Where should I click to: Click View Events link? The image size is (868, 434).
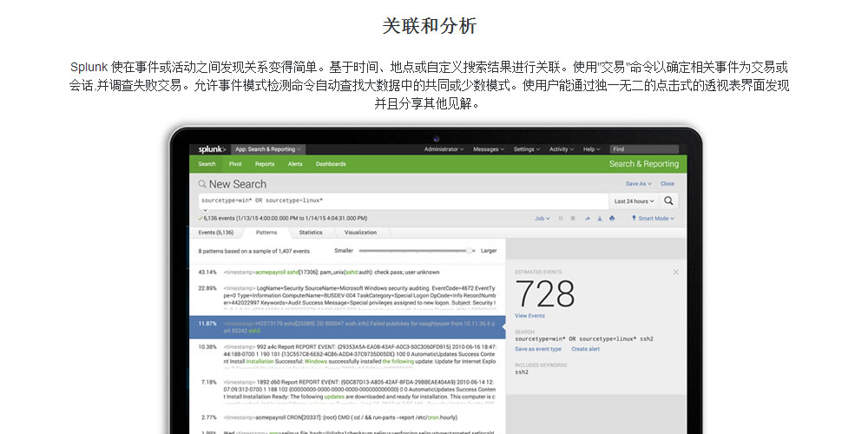click(529, 316)
